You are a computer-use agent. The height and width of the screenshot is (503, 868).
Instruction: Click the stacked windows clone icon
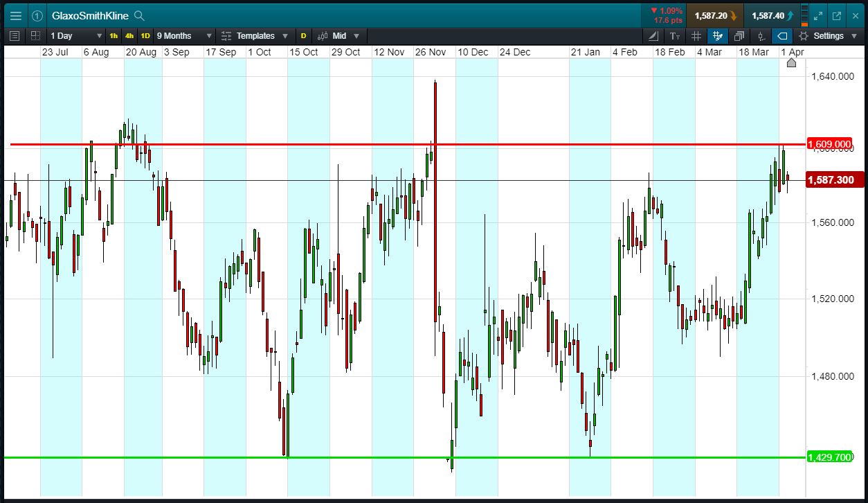click(x=739, y=35)
